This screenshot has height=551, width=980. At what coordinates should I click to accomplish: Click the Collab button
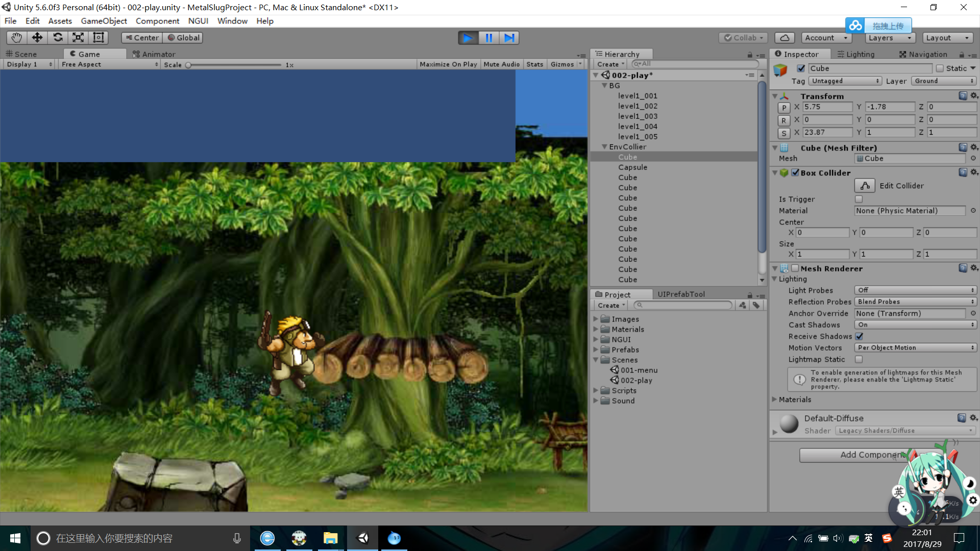(744, 38)
